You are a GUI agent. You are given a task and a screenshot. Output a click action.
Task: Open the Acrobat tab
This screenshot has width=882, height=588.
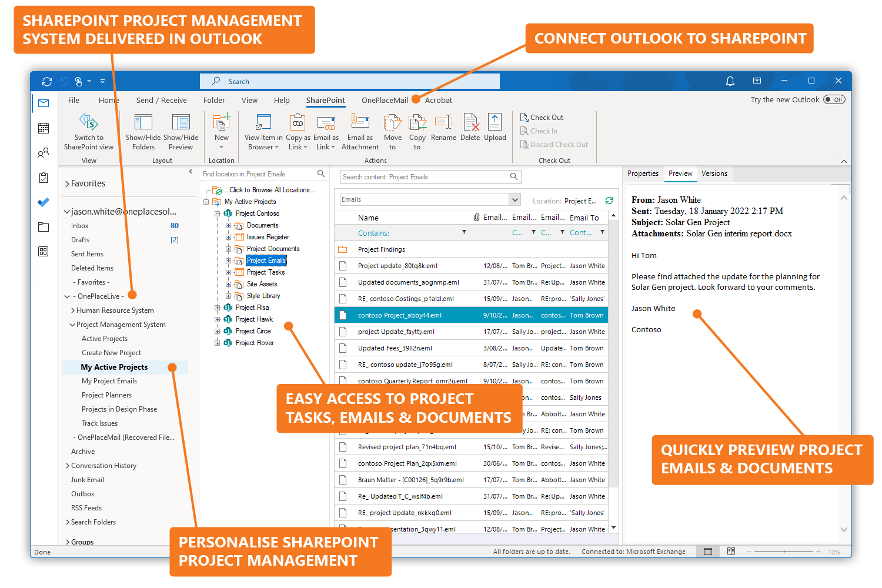[x=439, y=101]
